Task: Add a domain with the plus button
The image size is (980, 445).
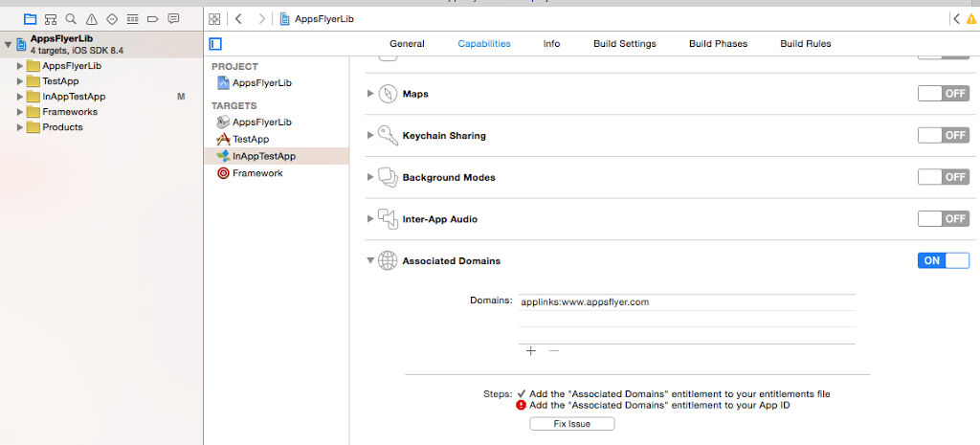Action: 530,350
